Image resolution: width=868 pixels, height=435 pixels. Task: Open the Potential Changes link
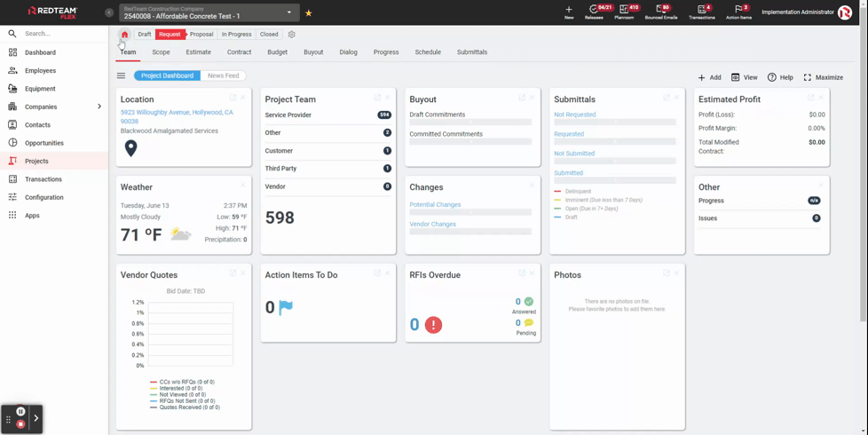click(435, 205)
